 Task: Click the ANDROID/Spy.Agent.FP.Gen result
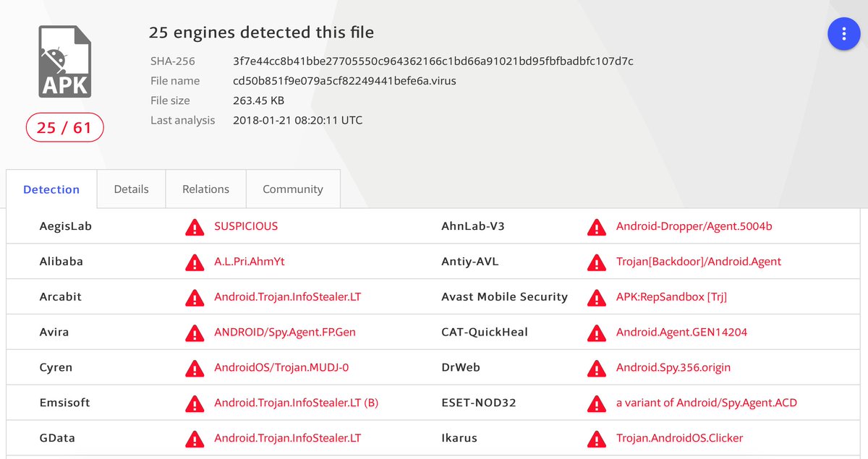[285, 333]
